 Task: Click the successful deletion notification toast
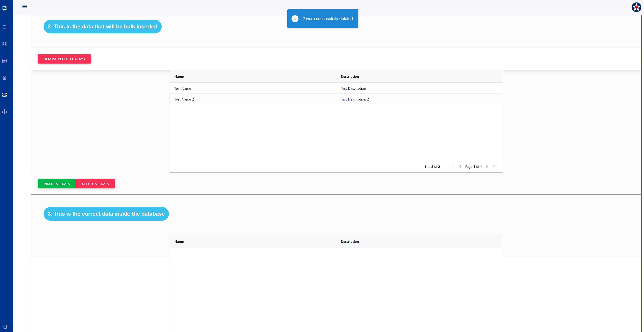coord(323,18)
